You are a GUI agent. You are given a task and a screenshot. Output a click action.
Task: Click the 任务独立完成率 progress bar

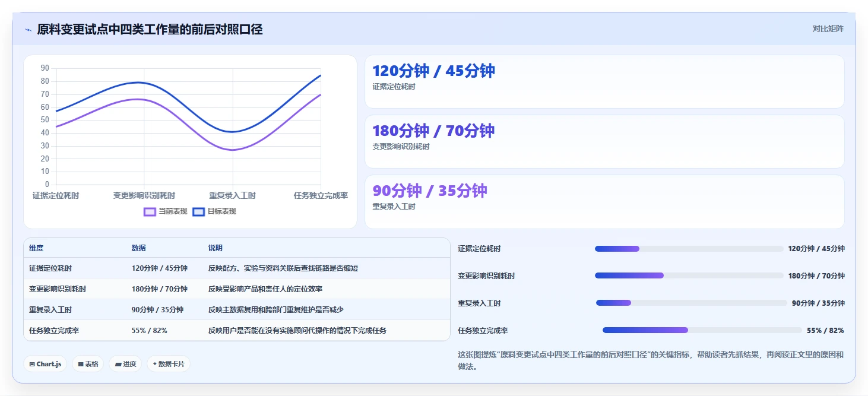pyautogui.click(x=702, y=330)
